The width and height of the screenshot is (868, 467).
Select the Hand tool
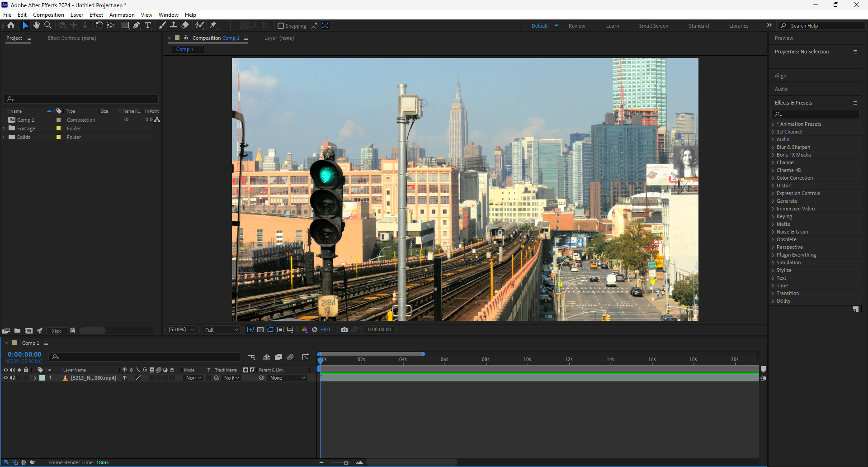point(37,25)
